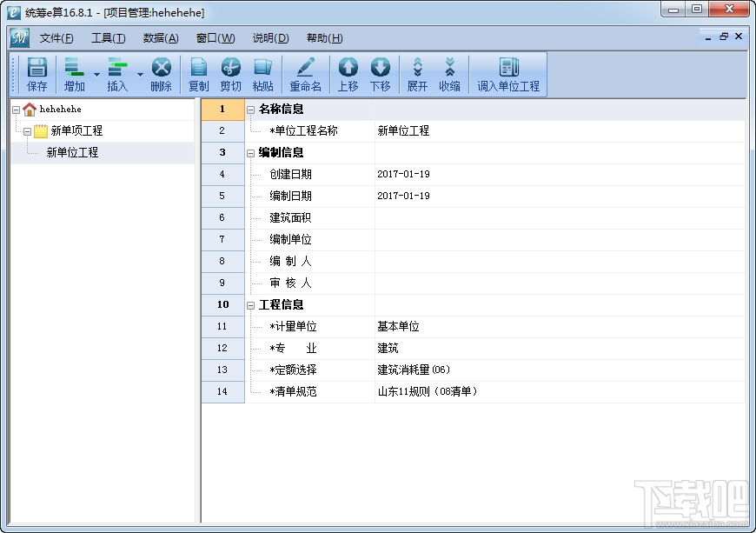Viewport: 756px width, 533px height.
Task: Click the 创建日期 value cell
Action: tap(560, 174)
